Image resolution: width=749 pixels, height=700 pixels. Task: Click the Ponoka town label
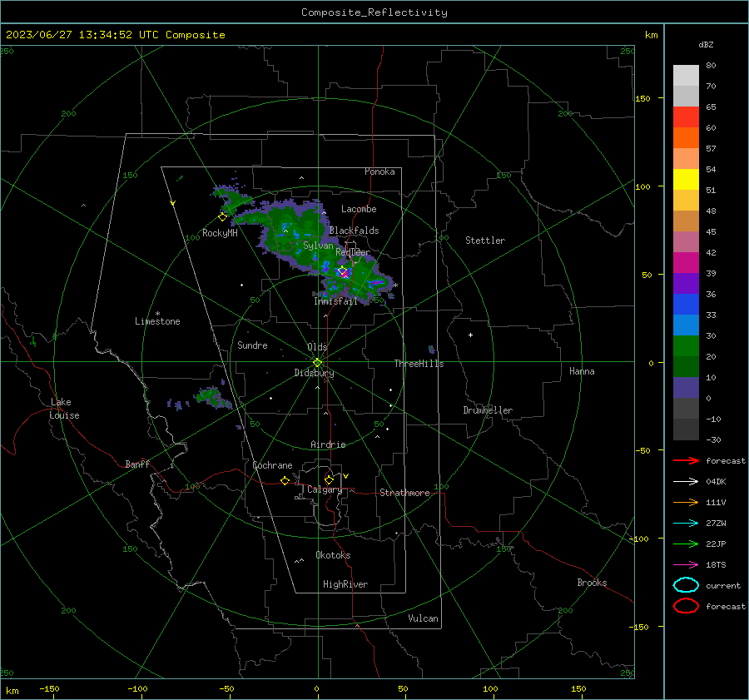pyautogui.click(x=379, y=171)
